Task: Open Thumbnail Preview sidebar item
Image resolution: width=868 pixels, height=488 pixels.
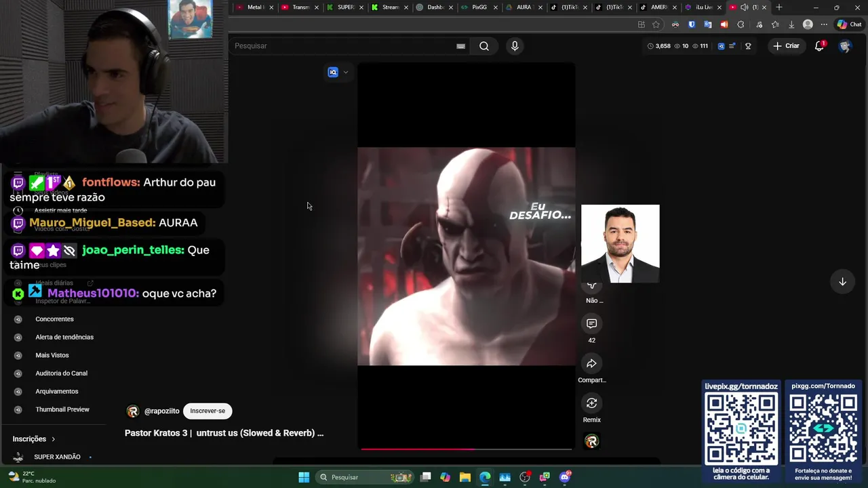Action: pos(62,409)
